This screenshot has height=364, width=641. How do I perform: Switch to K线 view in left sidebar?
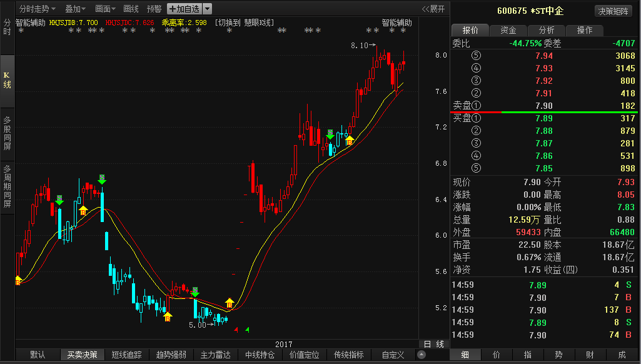click(7, 80)
